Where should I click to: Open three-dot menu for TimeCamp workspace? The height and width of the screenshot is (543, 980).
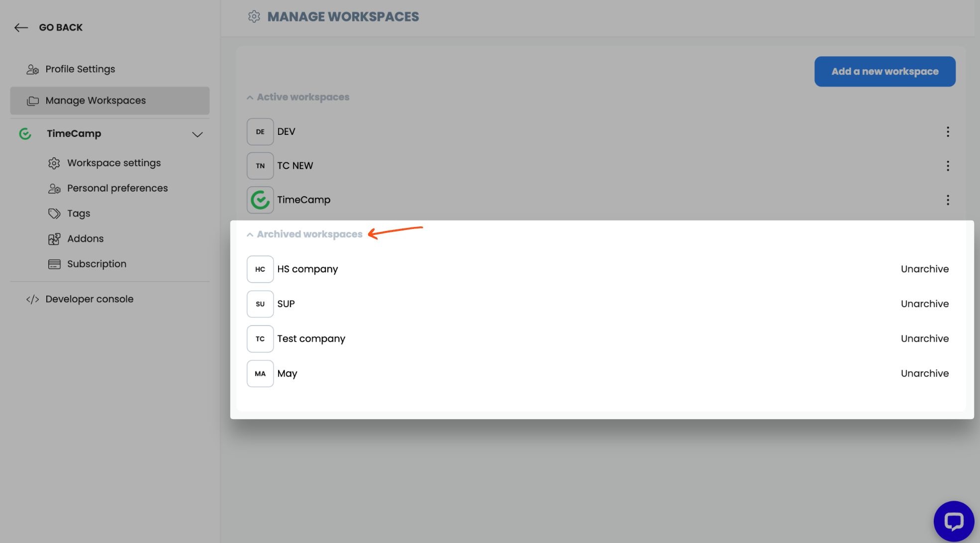click(948, 200)
